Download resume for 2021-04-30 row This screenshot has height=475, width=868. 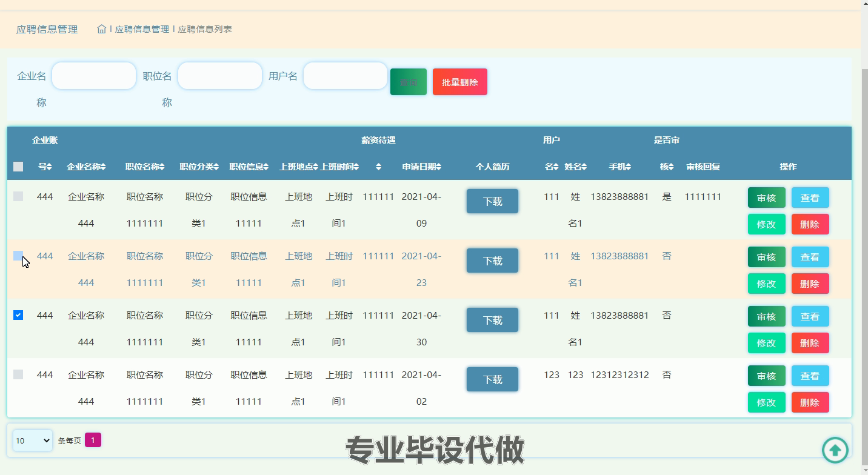[x=492, y=320]
